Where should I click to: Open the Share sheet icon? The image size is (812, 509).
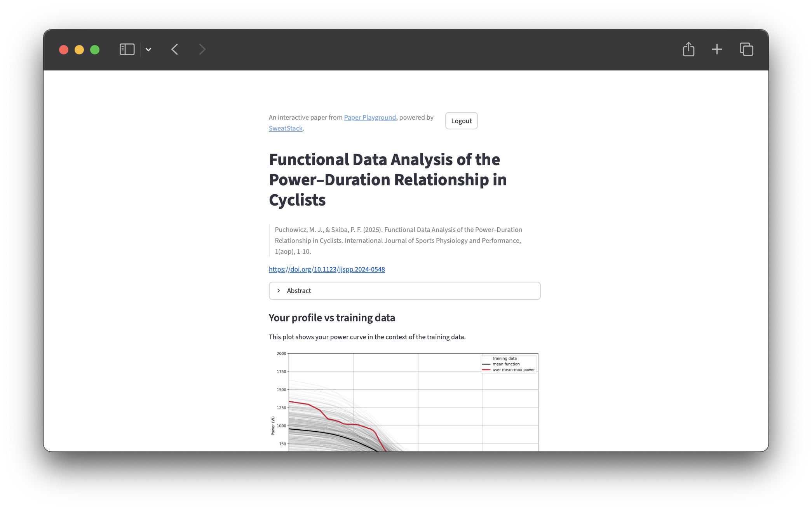(x=688, y=49)
